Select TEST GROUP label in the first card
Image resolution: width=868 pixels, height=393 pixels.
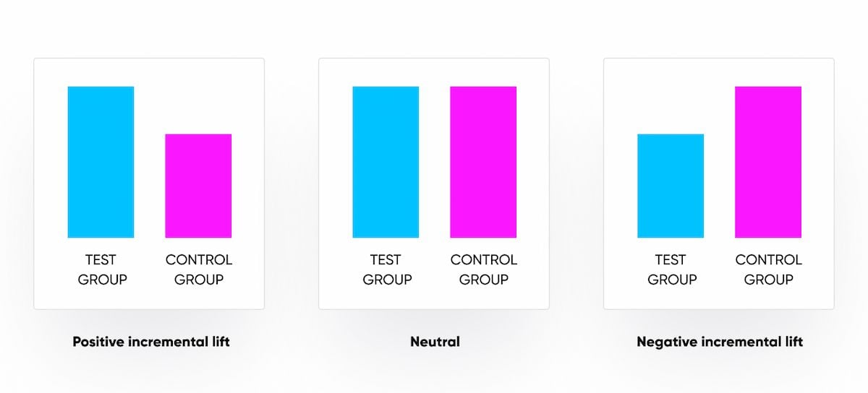point(102,269)
